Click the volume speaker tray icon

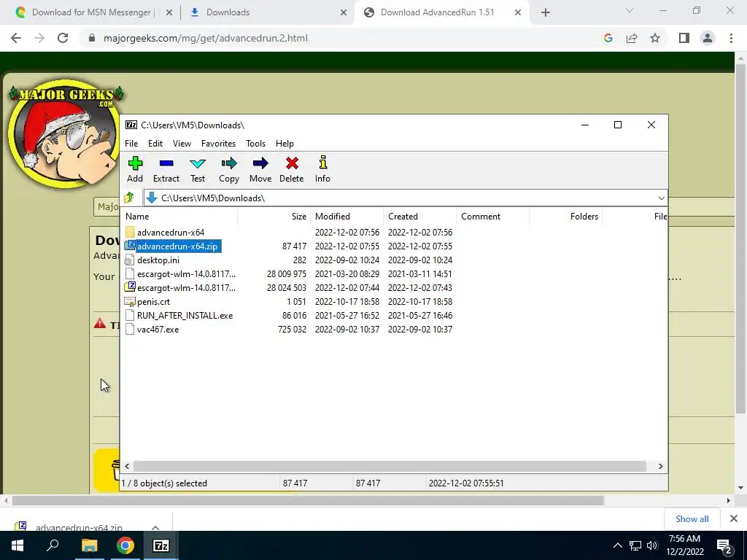pos(652,545)
